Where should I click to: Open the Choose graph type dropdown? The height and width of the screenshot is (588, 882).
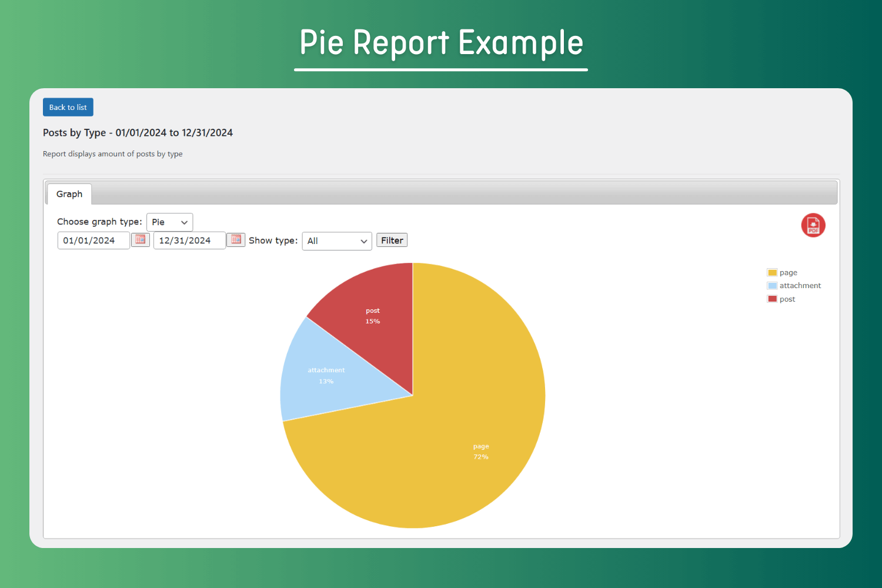(x=169, y=222)
